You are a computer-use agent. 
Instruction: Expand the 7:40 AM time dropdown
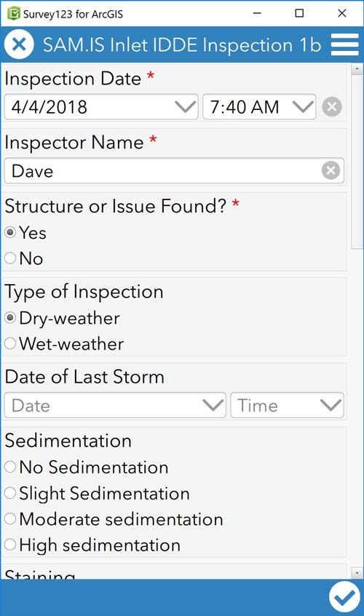pyautogui.click(x=259, y=107)
